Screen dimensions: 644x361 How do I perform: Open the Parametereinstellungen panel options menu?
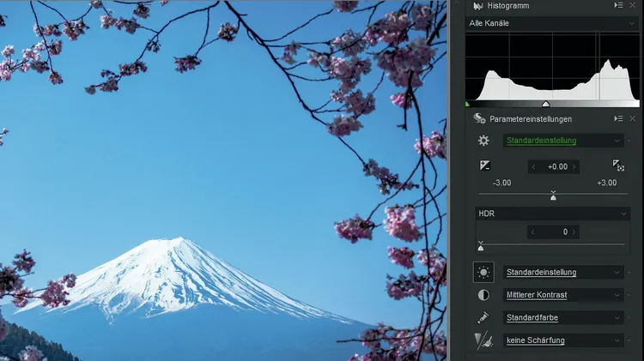tap(618, 118)
